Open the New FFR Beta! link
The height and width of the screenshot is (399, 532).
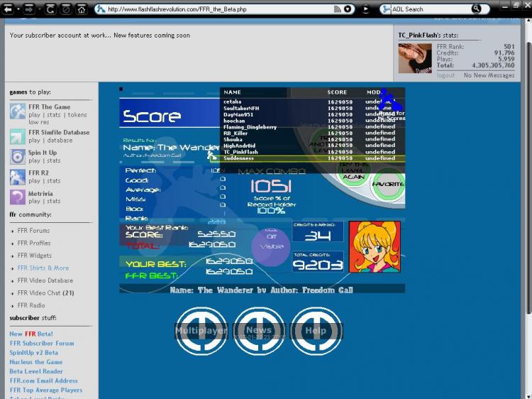(31, 334)
